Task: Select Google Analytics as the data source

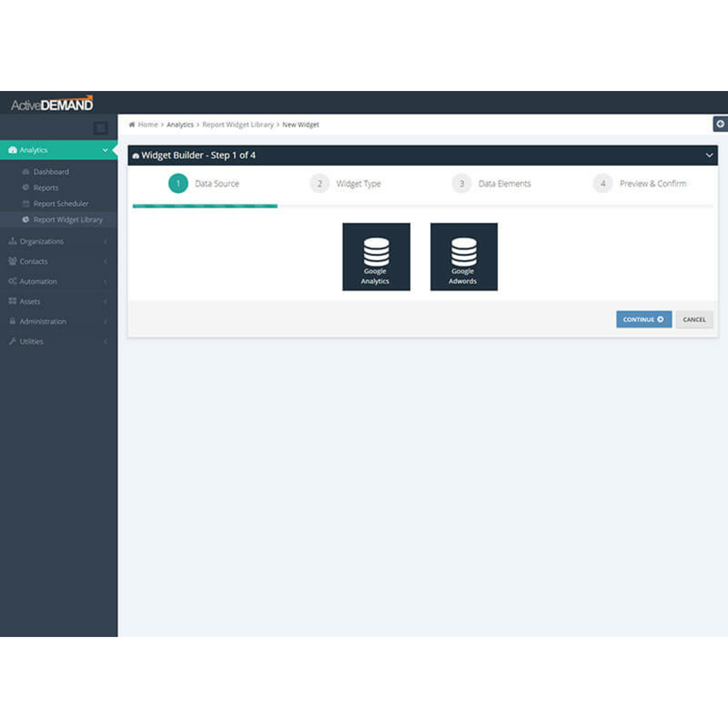Action: point(376,257)
